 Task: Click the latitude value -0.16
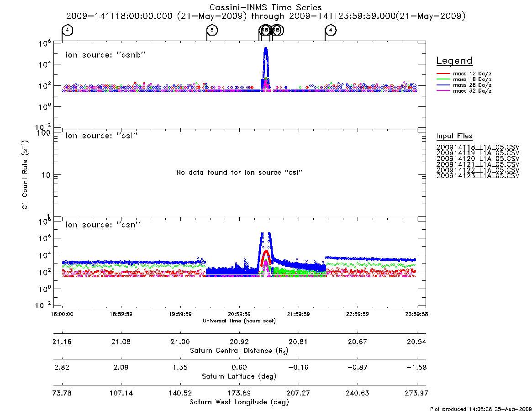(298, 367)
